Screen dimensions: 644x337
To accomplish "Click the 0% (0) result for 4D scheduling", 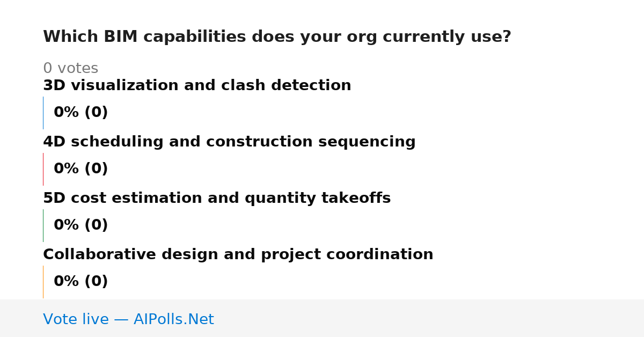I will (x=80, y=169).
